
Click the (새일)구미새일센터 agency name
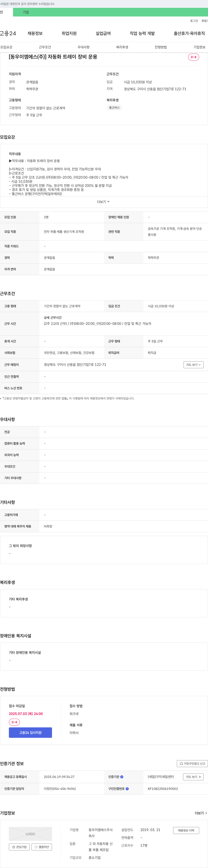point(161,777)
